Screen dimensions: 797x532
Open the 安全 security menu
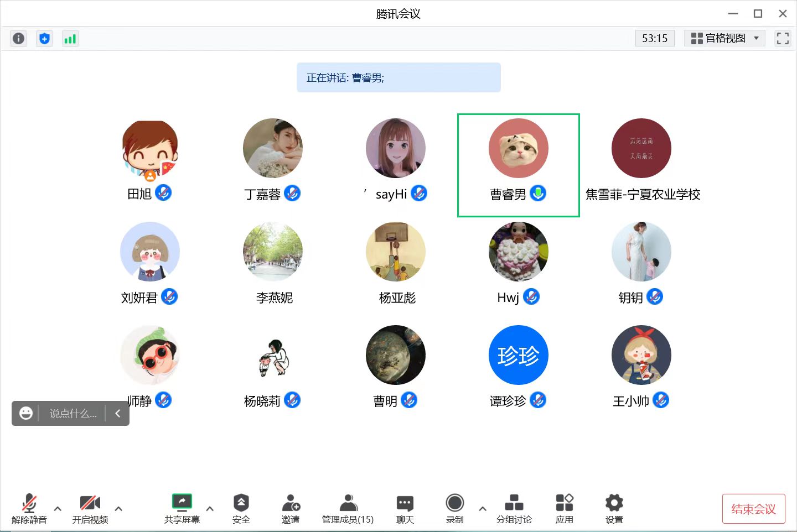241,509
